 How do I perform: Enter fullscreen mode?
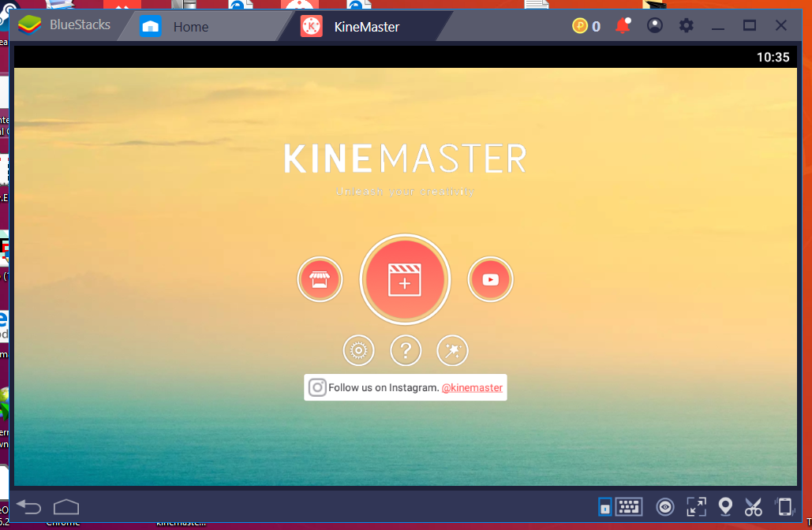click(696, 507)
